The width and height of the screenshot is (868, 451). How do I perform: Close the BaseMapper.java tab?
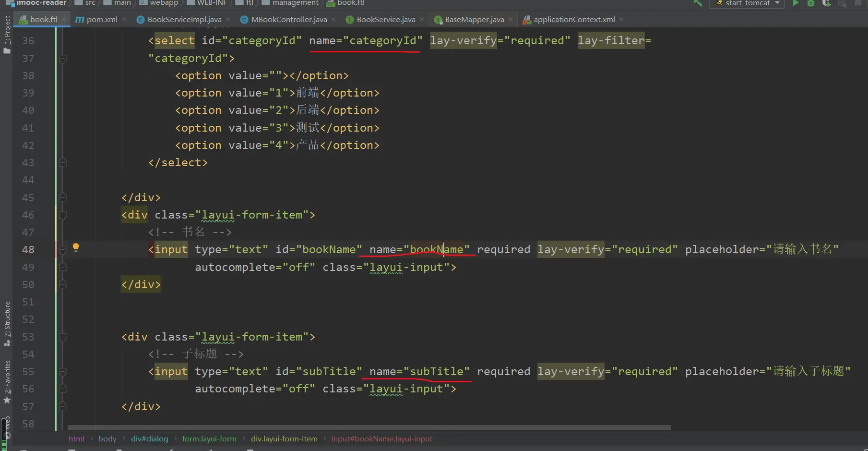tap(511, 19)
